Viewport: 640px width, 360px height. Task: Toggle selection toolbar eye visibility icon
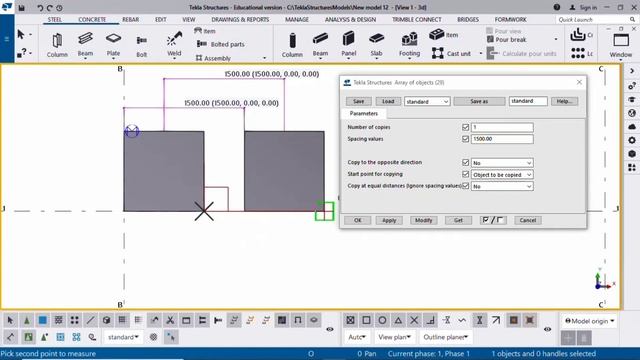click(330, 329)
